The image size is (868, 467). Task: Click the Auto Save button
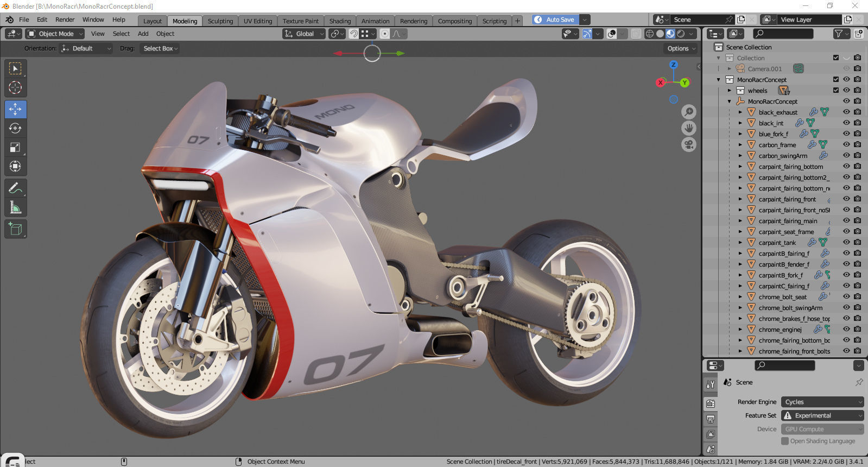(x=555, y=20)
